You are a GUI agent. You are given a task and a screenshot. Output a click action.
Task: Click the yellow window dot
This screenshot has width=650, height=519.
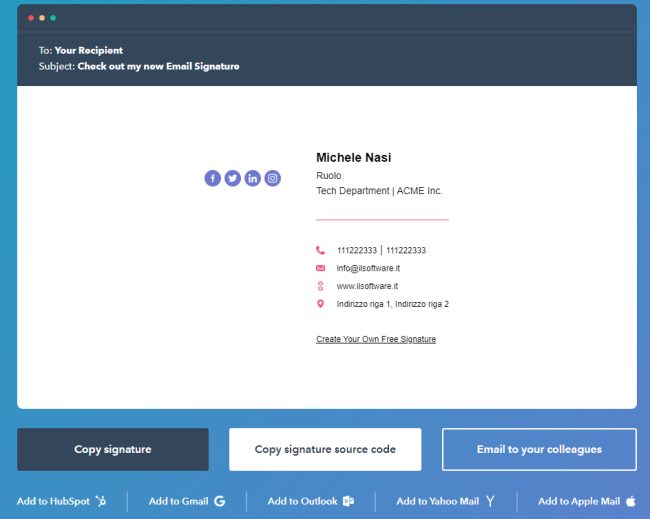pos(42,18)
